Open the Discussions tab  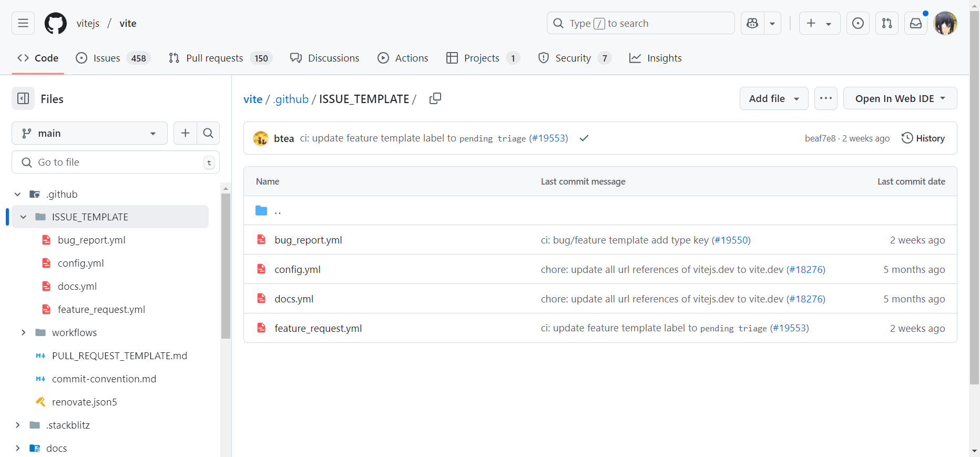click(325, 58)
